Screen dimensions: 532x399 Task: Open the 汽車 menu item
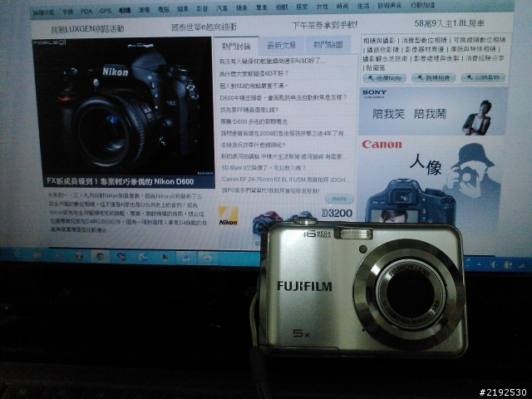222,8
